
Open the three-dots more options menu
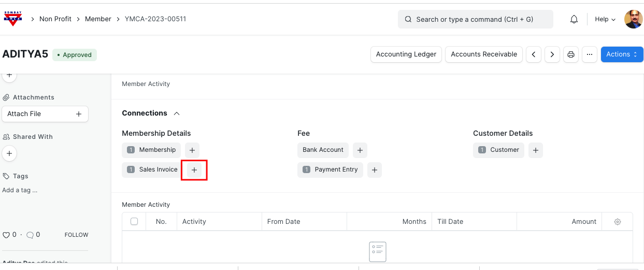tap(589, 54)
